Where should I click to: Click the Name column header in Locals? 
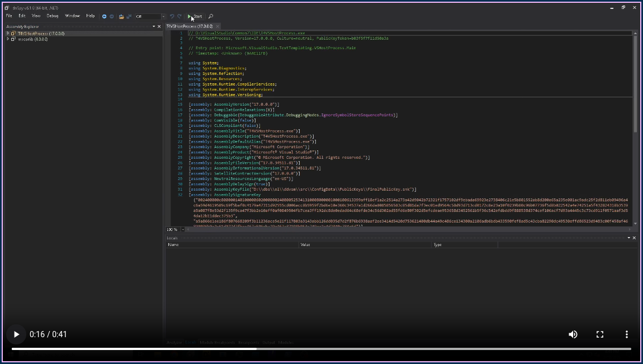click(x=233, y=245)
